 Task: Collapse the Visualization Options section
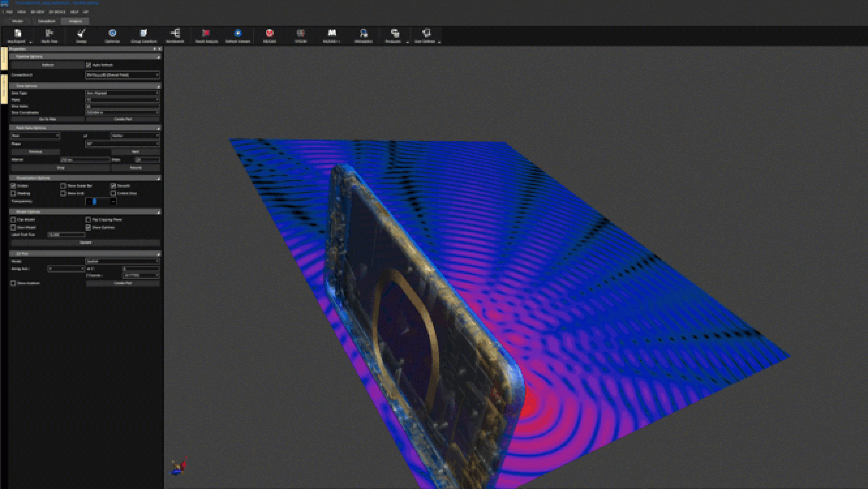[x=158, y=178]
